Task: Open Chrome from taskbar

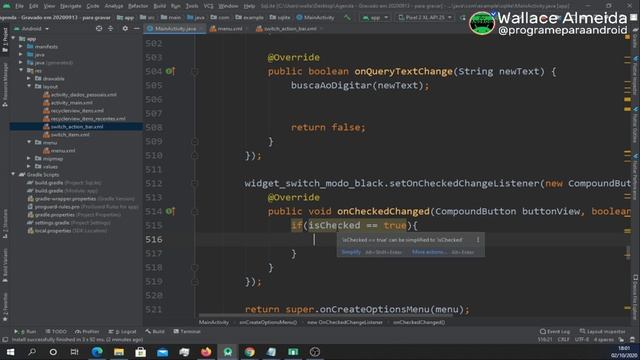Action: 249,352
